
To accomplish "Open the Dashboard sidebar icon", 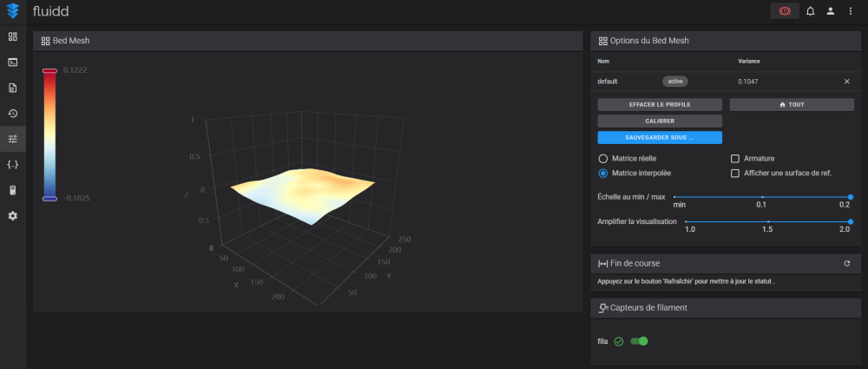I will pyautogui.click(x=13, y=36).
